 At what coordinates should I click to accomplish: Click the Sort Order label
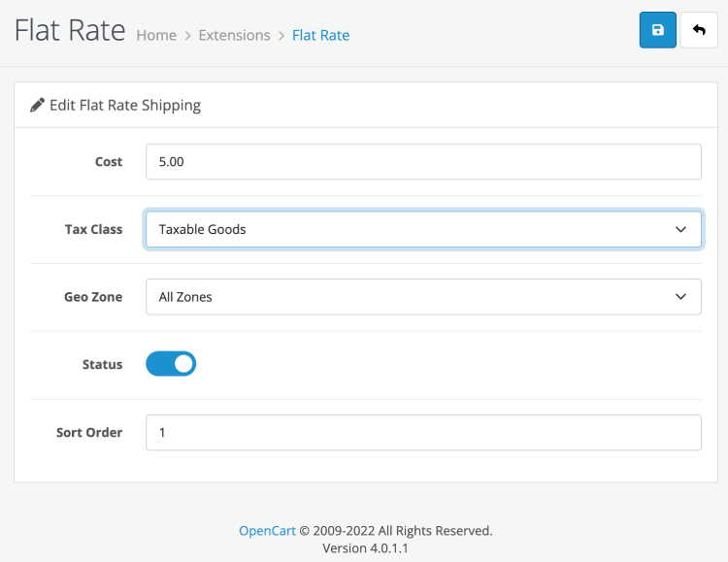89,432
